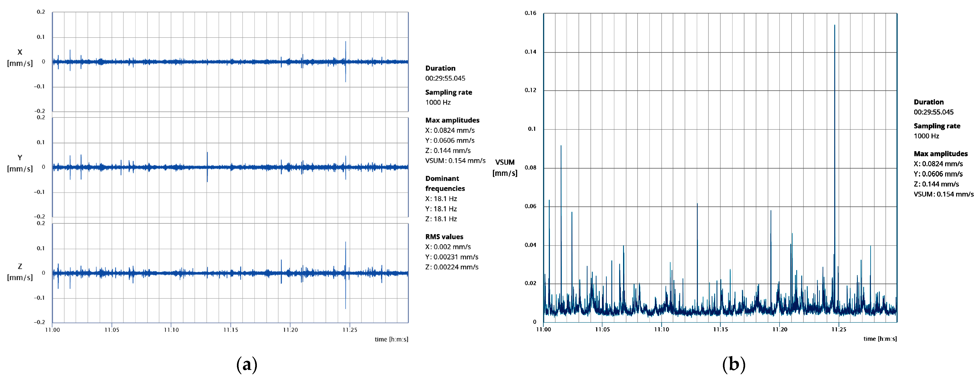Viewport: 980px width, 380px height.
Task: Click the 'X: 18.1 Hz' dominant frequency
Action: click(441, 199)
